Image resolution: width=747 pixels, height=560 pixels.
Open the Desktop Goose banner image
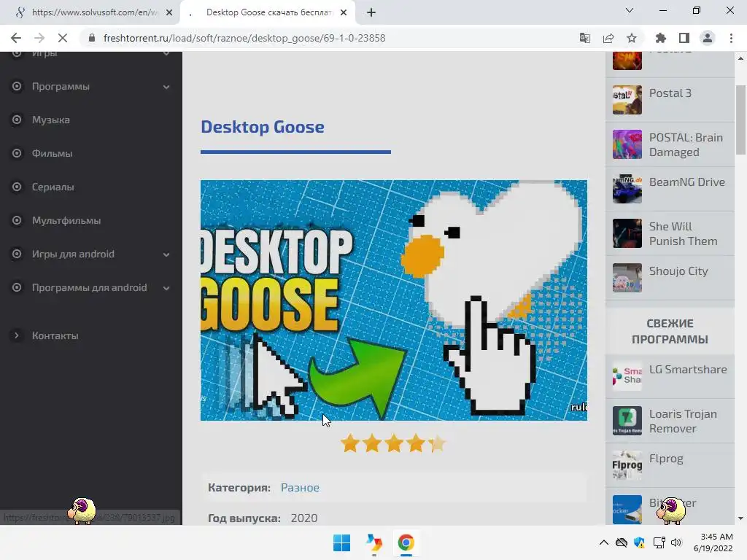(x=393, y=300)
